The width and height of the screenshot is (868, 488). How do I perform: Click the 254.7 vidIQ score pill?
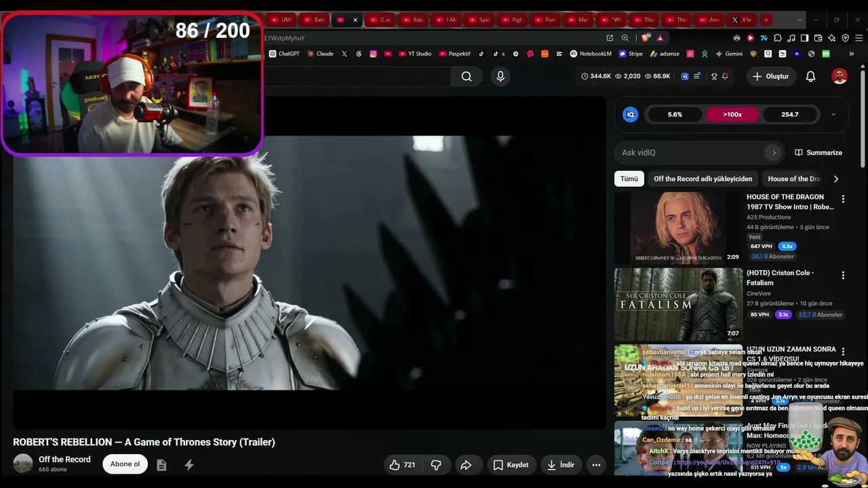tap(790, 115)
